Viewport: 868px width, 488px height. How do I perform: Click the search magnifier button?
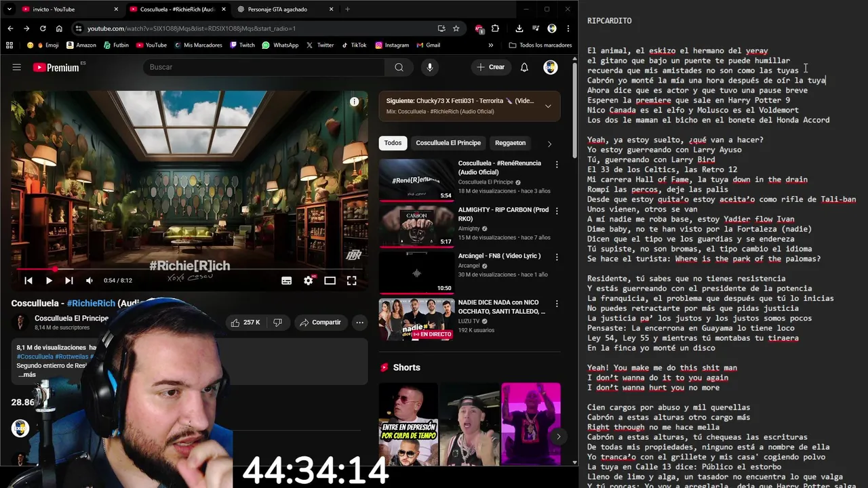pyautogui.click(x=399, y=67)
